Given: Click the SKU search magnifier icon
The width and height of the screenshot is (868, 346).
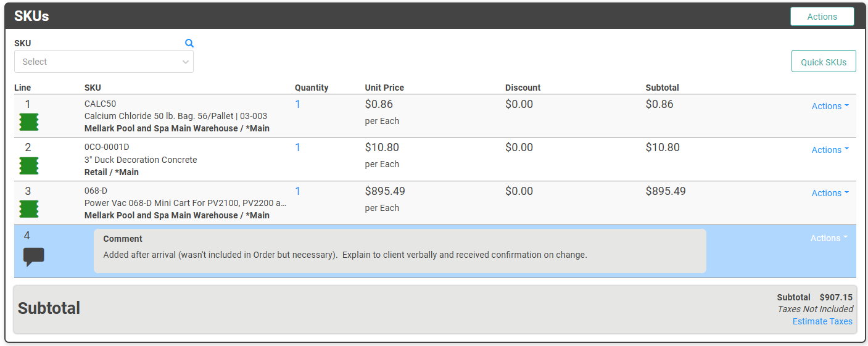Looking at the screenshot, I should click(189, 43).
